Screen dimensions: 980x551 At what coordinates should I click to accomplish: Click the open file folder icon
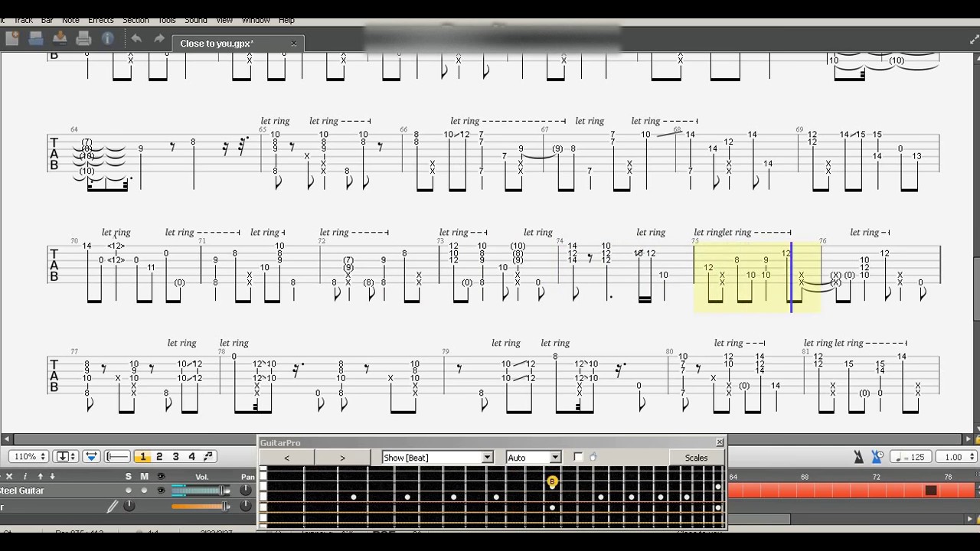coord(36,38)
